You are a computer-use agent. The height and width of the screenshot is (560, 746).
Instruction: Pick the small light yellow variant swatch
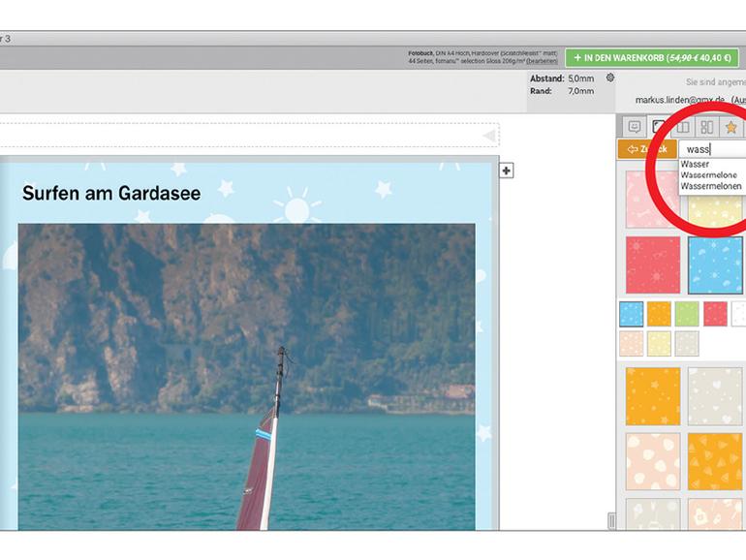[659, 344]
